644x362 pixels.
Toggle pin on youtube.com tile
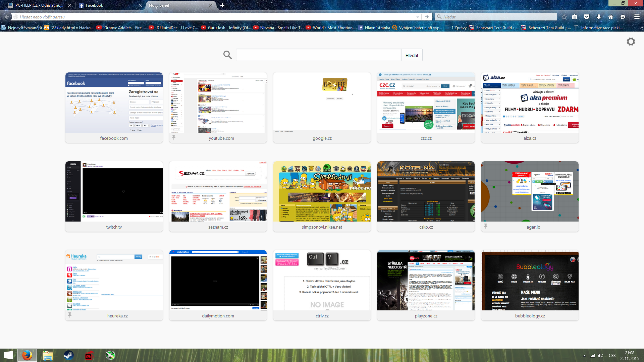coord(174,137)
